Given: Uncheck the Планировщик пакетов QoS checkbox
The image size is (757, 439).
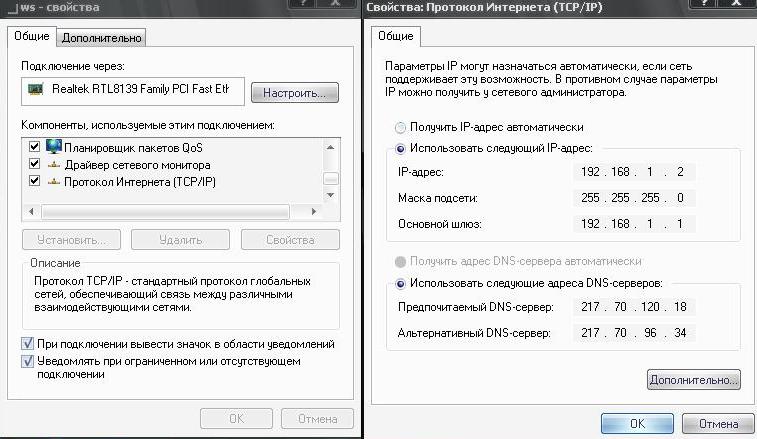Looking at the screenshot, I should [34, 146].
